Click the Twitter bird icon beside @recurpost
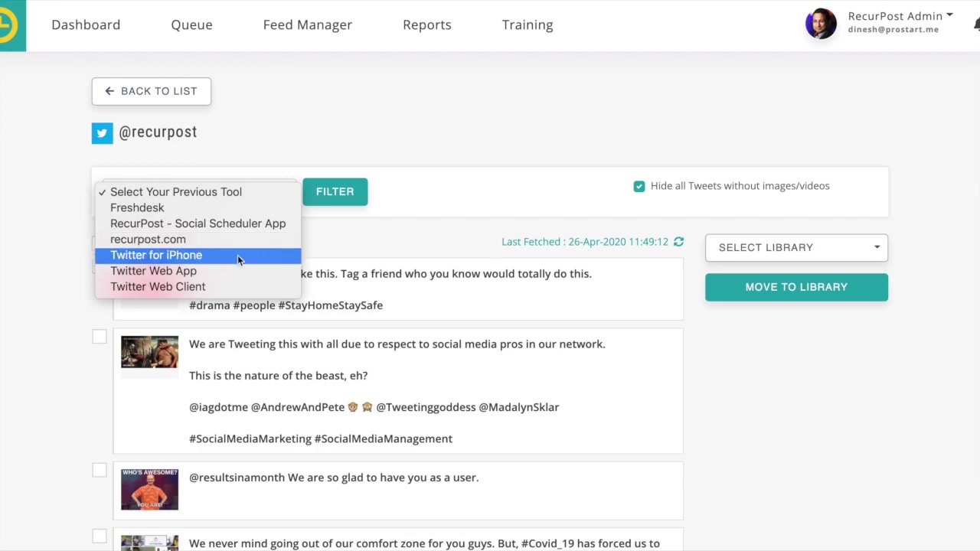 coord(102,133)
